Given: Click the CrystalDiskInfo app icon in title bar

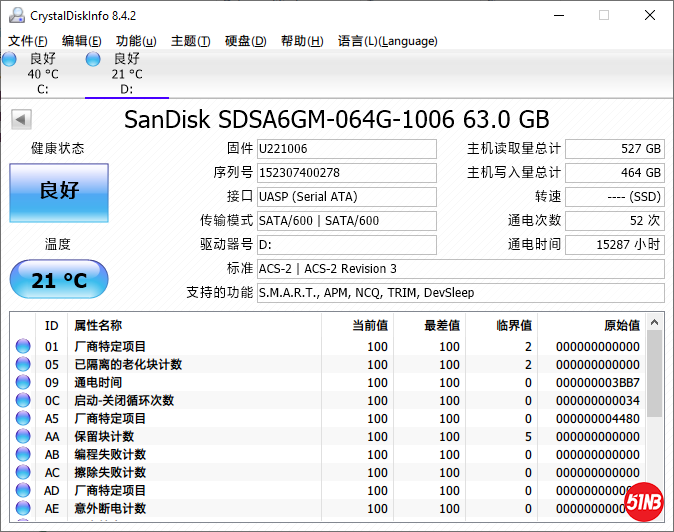Looking at the screenshot, I should (x=15, y=15).
